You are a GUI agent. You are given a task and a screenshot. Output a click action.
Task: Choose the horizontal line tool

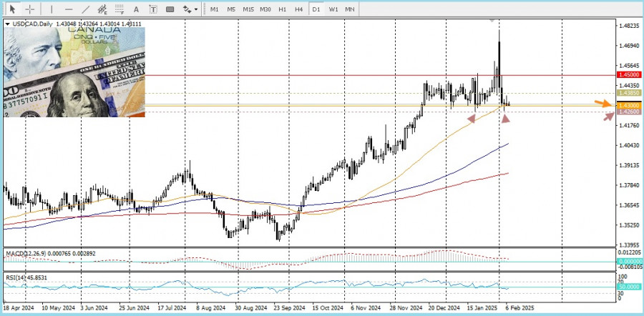pyautogui.click(x=69, y=9)
